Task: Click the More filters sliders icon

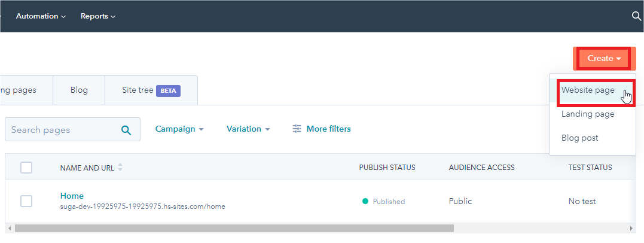Action: point(297,129)
